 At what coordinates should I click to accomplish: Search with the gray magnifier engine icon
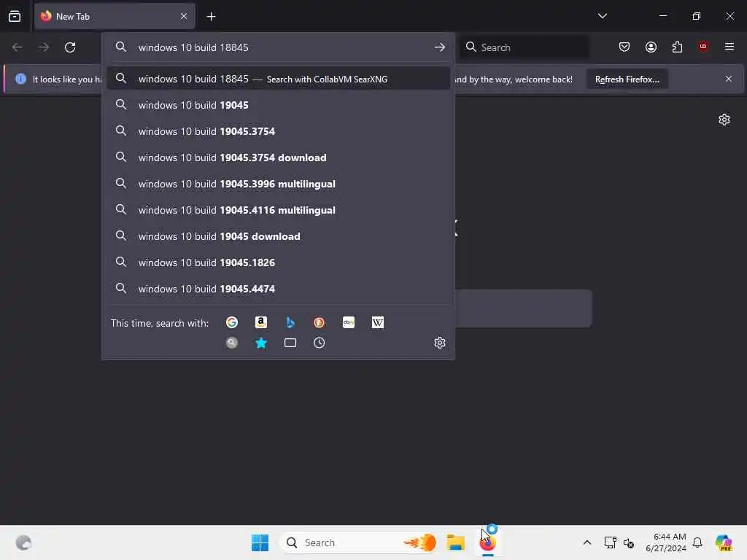[231, 343]
